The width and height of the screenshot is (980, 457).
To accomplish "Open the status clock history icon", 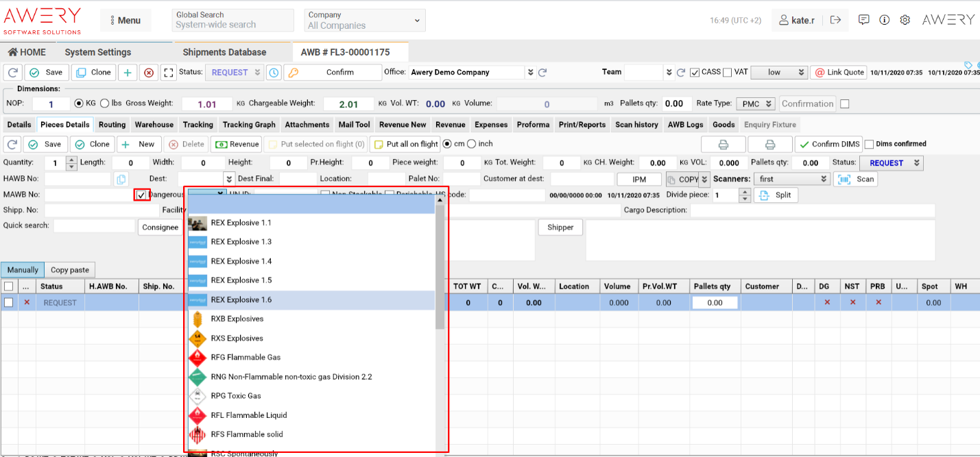I will [274, 72].
